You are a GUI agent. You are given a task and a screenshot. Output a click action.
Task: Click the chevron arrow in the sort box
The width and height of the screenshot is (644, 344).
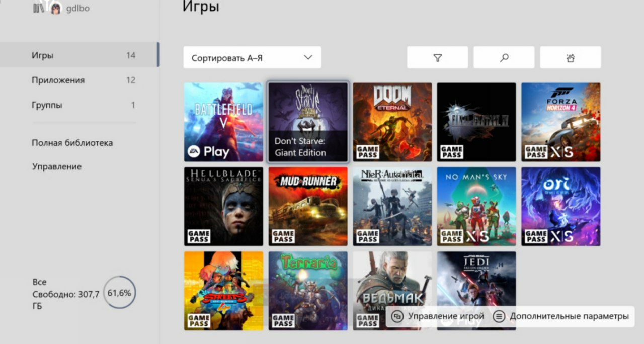[308, 57]
